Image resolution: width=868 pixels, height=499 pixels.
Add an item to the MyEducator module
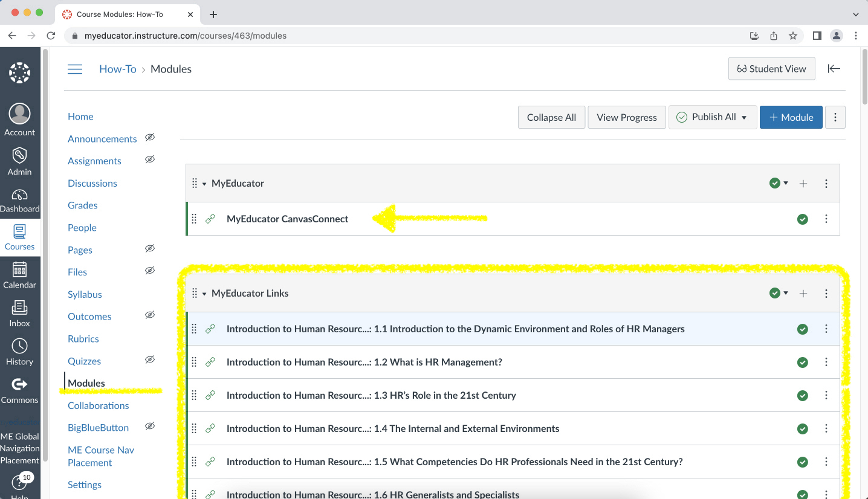pyautogui.click(x=803, y=183)
